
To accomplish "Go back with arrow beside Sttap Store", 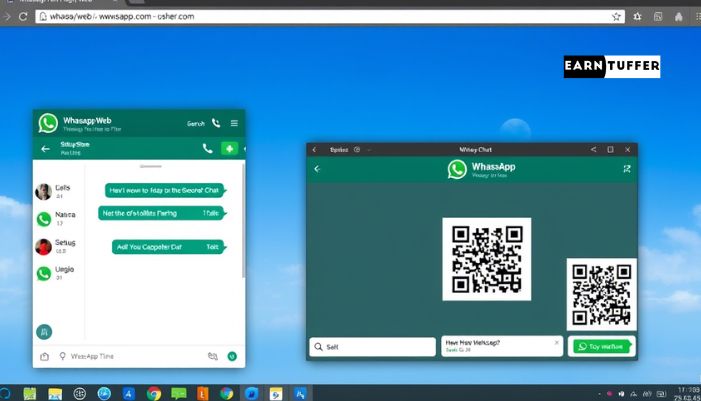I will [x=45, y=149].
